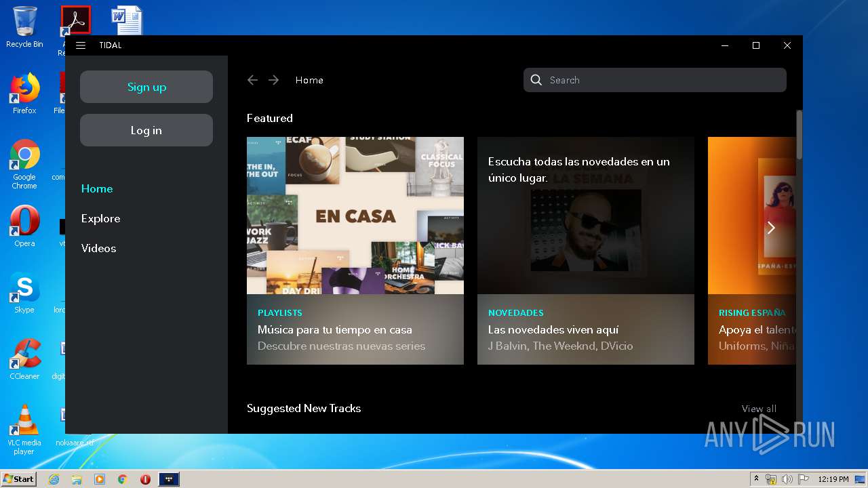This screenshot has width=868, height=488.
Task: Open Chrome from the taskbar
Action: (123, 479)
